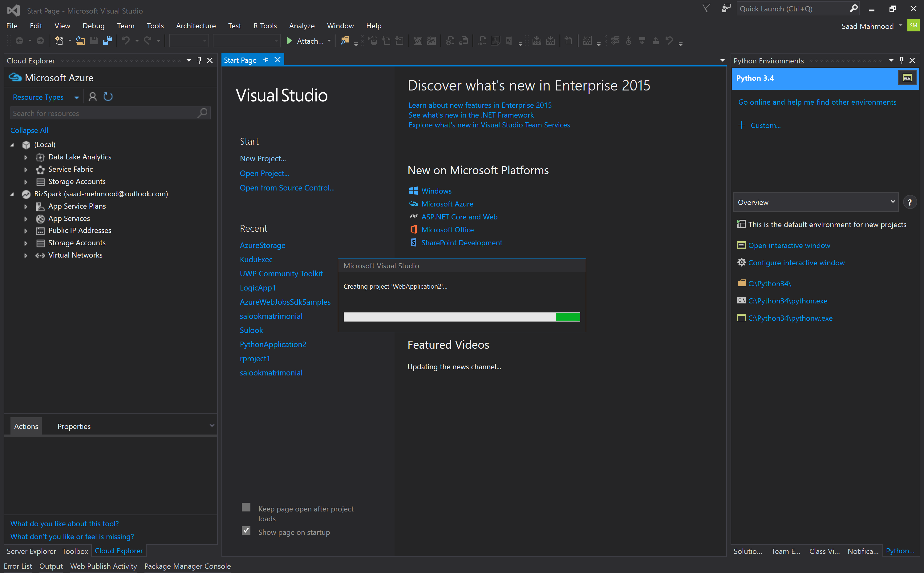924x573 pixels.
Task: Click the project creation progress bar
Action: [x=462, y=317]
